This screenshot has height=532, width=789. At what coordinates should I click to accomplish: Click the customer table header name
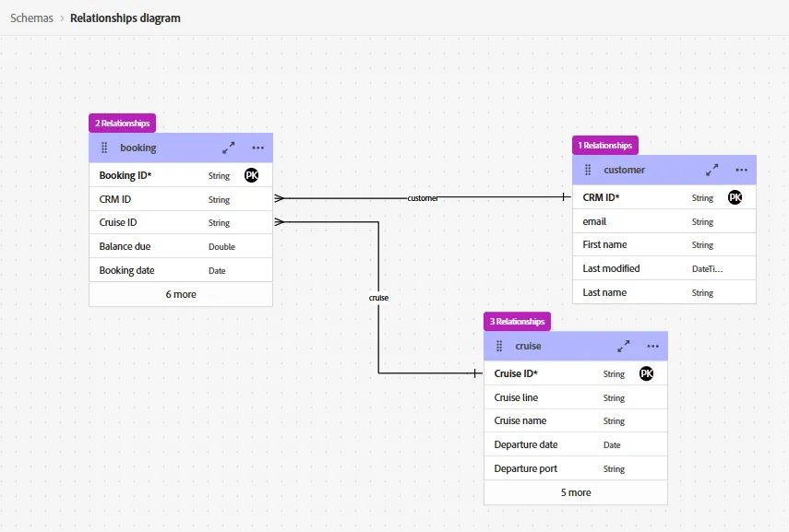click(x=624, y=170)
